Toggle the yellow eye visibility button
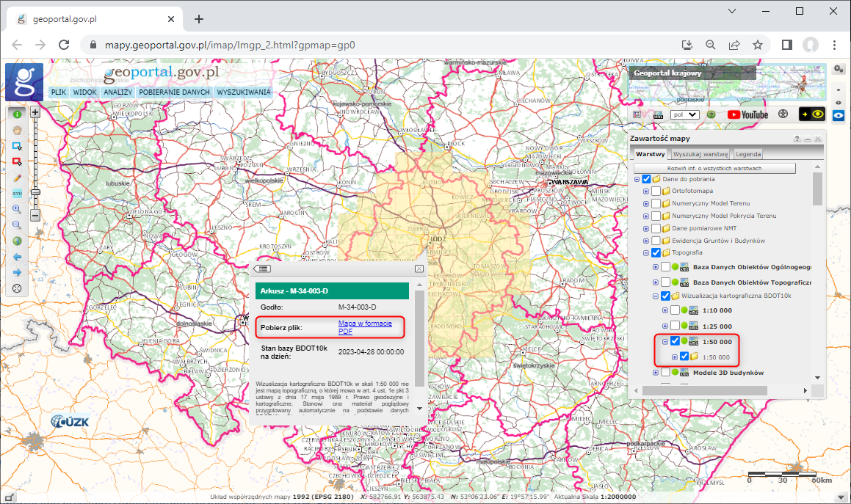The width and height of the screenshot is (851, 504). pyautogui.click(x=817, y=115)
